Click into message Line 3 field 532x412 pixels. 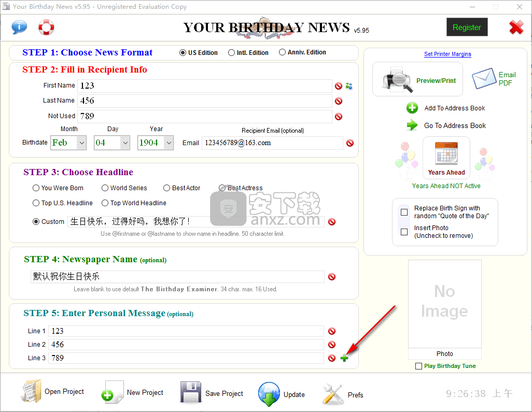(x=186, y=358)
